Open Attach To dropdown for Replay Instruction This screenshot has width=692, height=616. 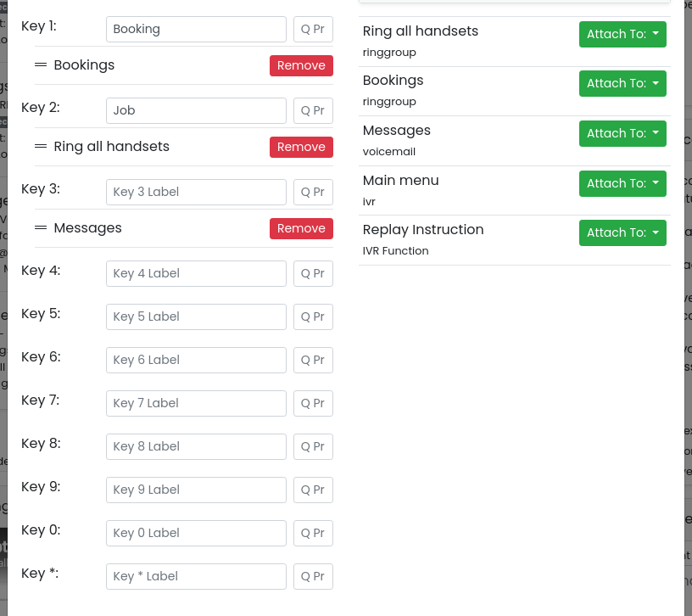pos(622,232)
